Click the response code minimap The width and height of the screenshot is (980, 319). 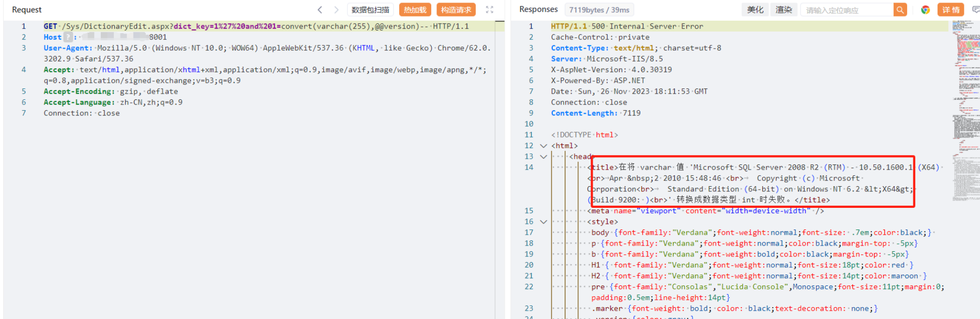coord(966,111)
